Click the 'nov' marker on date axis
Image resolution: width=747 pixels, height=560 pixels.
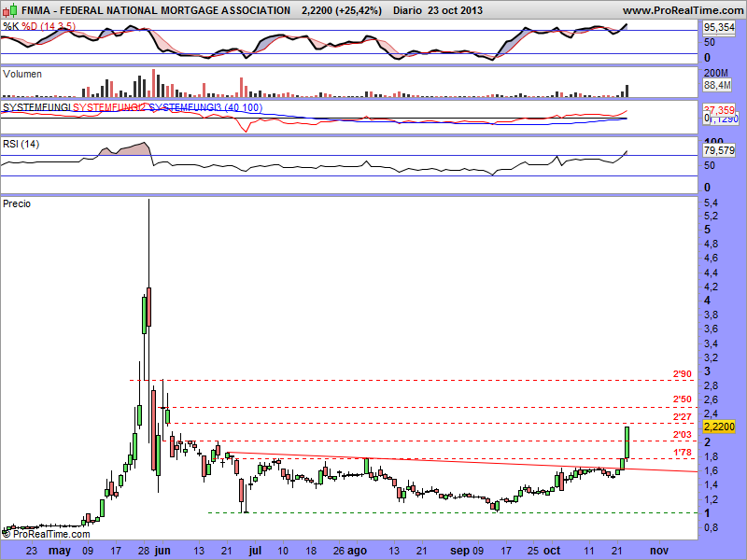coord(659,551)
